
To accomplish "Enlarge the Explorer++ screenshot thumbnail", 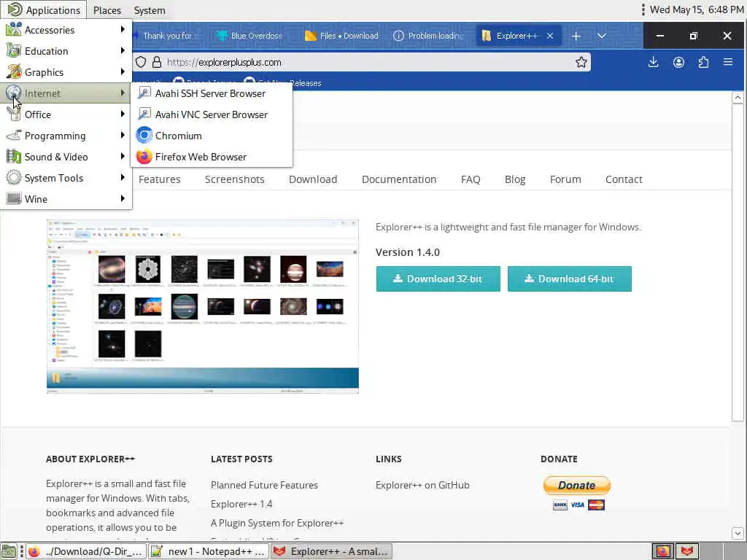I will [x=203, y=306].
